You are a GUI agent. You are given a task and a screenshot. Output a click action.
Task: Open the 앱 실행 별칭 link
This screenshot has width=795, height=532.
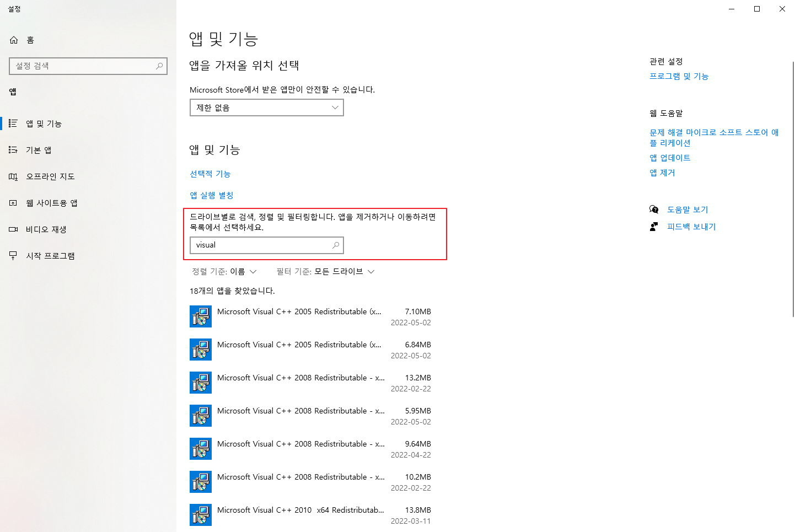tap(212, 195)
